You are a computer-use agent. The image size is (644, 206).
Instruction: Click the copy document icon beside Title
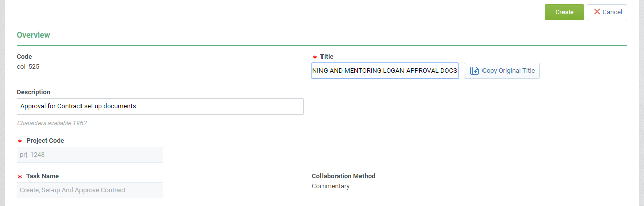pyautogui.click(x=474, y=71)
